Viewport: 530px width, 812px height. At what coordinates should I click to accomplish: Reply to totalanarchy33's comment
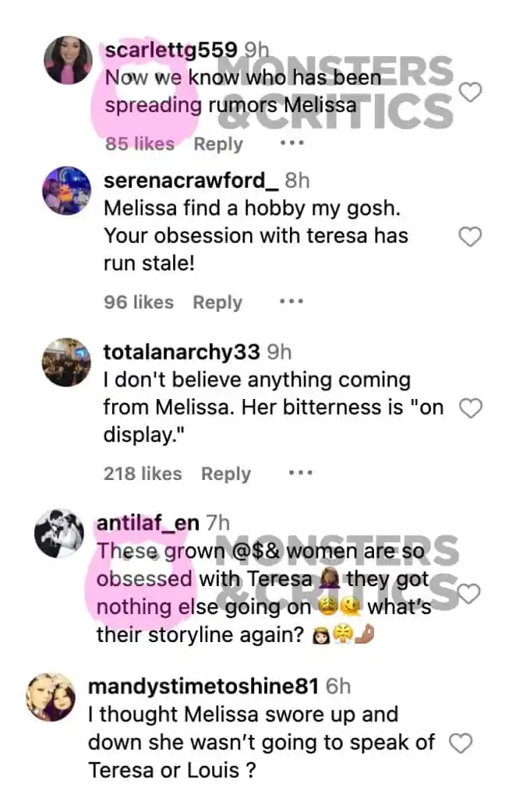226,474
